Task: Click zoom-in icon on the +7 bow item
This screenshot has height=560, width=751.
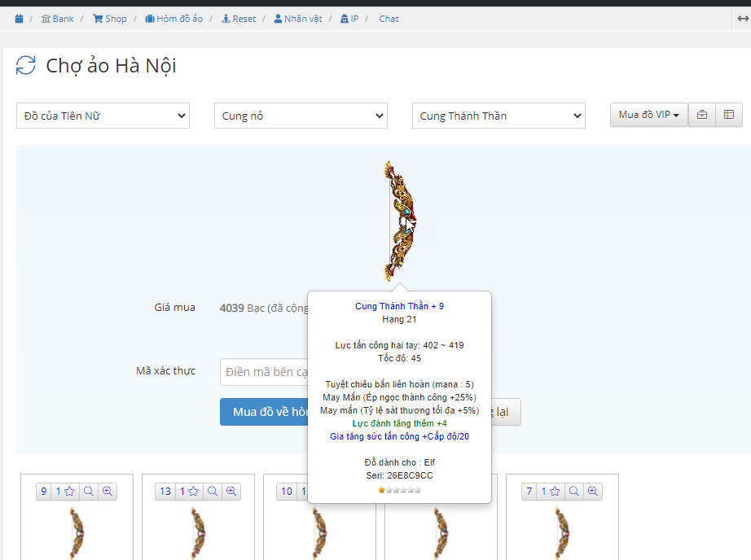Action: 593,491
